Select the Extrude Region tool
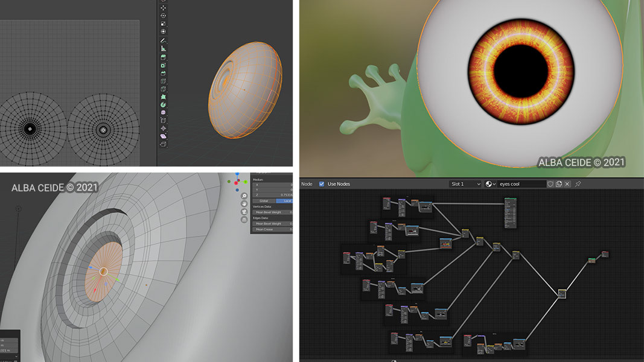 [x=163, y=57]
